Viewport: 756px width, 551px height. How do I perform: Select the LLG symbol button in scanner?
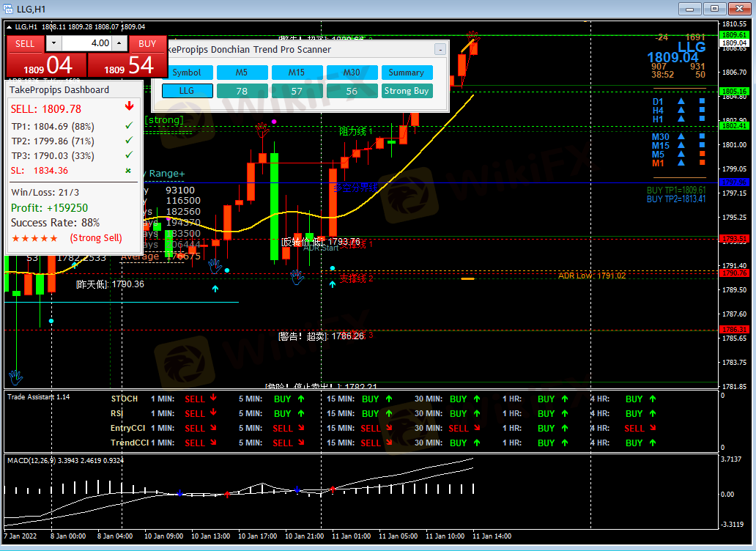tap(188, 91)
